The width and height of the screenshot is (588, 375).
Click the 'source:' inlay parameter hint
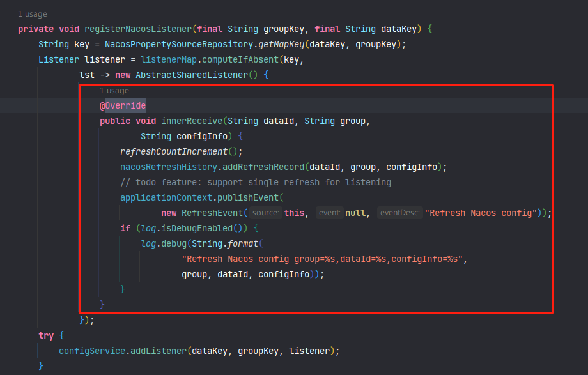pos(266,213)
